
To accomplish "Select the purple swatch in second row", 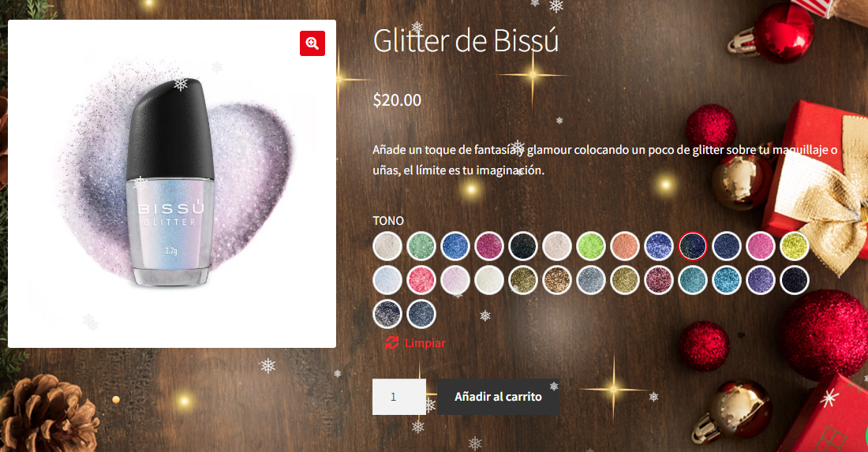I will tap(761, 280).
